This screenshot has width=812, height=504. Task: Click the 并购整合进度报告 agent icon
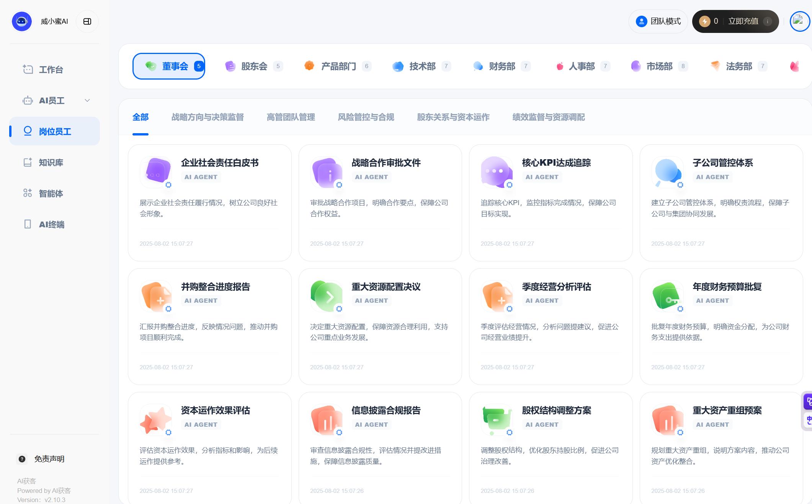click(x=156, y=296)
